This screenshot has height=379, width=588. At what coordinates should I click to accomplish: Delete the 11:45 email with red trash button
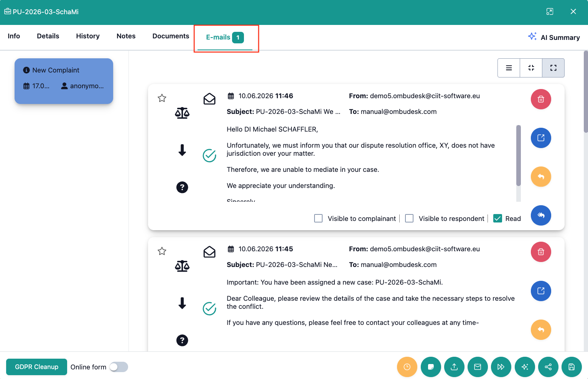541,252
